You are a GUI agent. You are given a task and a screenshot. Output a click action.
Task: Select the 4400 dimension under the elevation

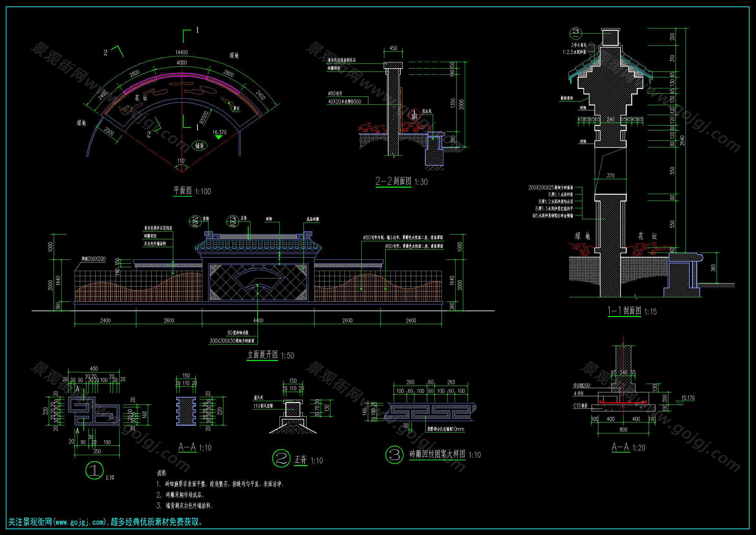point(258,320)
